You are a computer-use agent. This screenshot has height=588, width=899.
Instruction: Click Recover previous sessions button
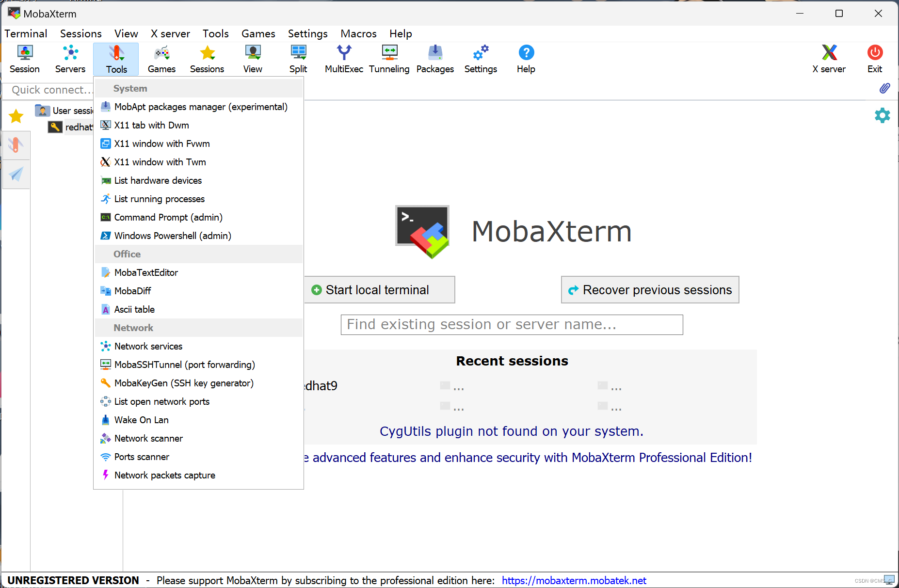[x=650, y=290]
